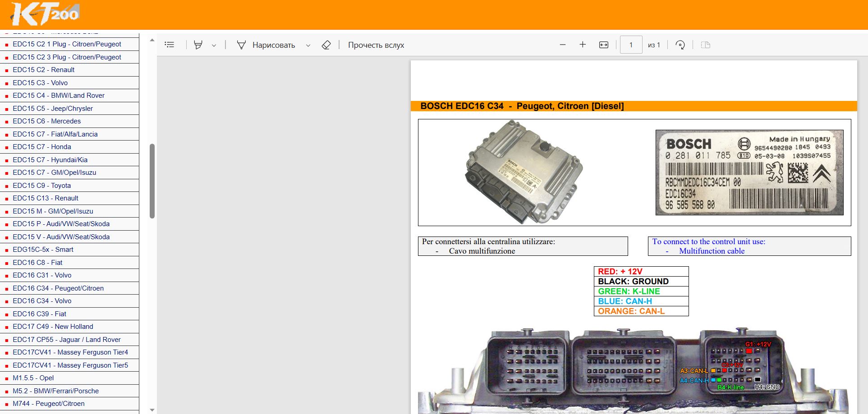This screenshot has height=414, width=868.
Task: Open the draw tool options dropdown
Action: 308,45
